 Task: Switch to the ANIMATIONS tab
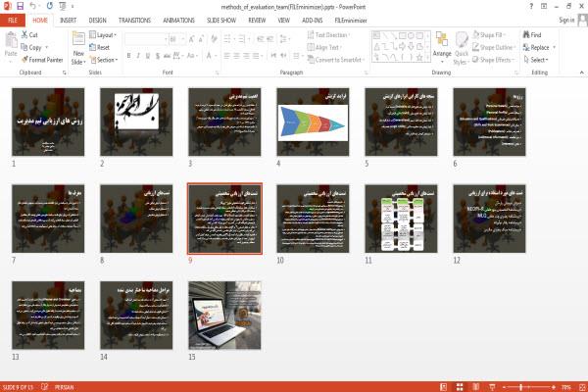178,21
